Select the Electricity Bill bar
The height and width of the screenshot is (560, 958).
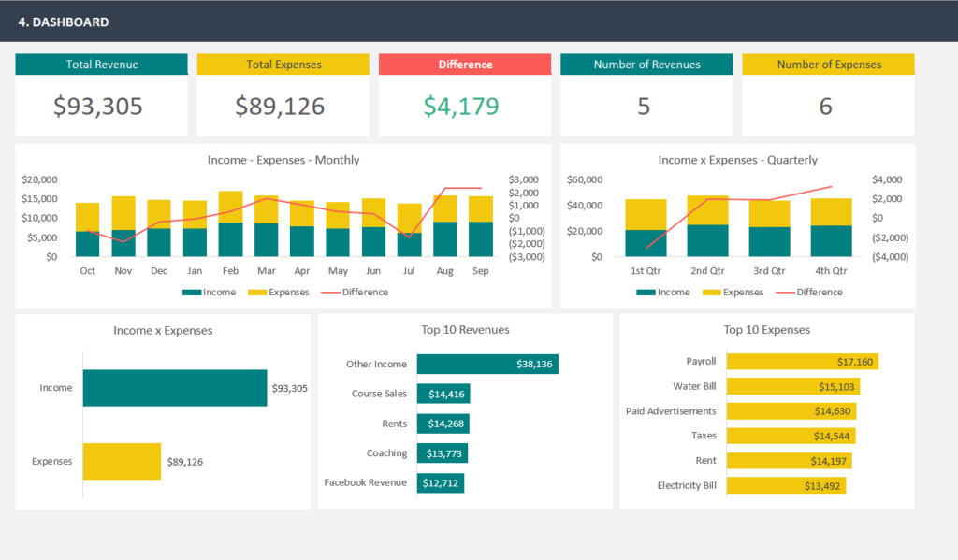point(786,485)
